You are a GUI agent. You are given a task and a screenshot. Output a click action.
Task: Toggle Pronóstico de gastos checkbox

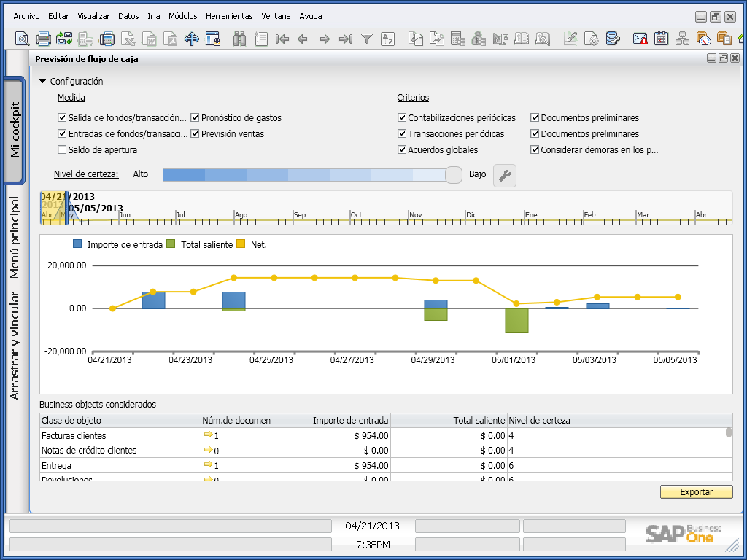pyautogui.click(x=195, y=117)
